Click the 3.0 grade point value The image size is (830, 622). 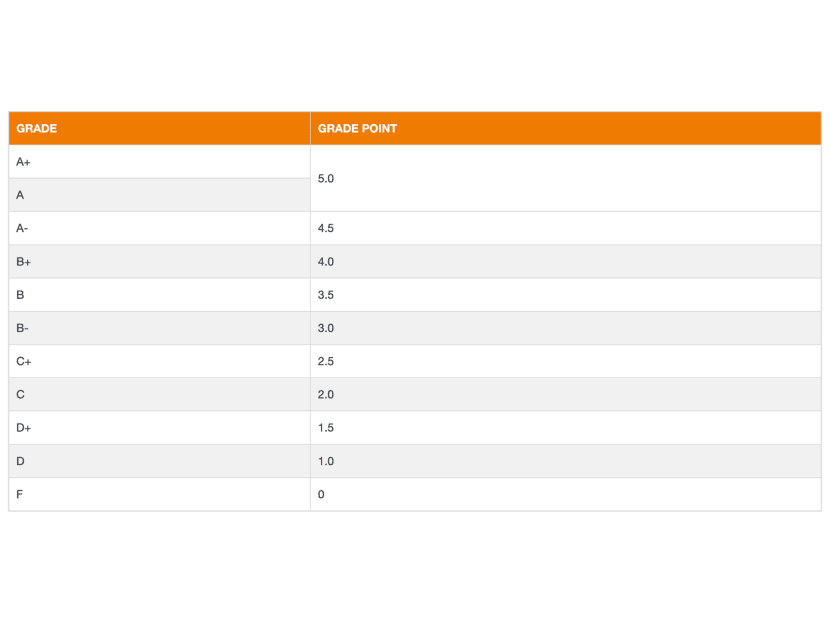326,328
